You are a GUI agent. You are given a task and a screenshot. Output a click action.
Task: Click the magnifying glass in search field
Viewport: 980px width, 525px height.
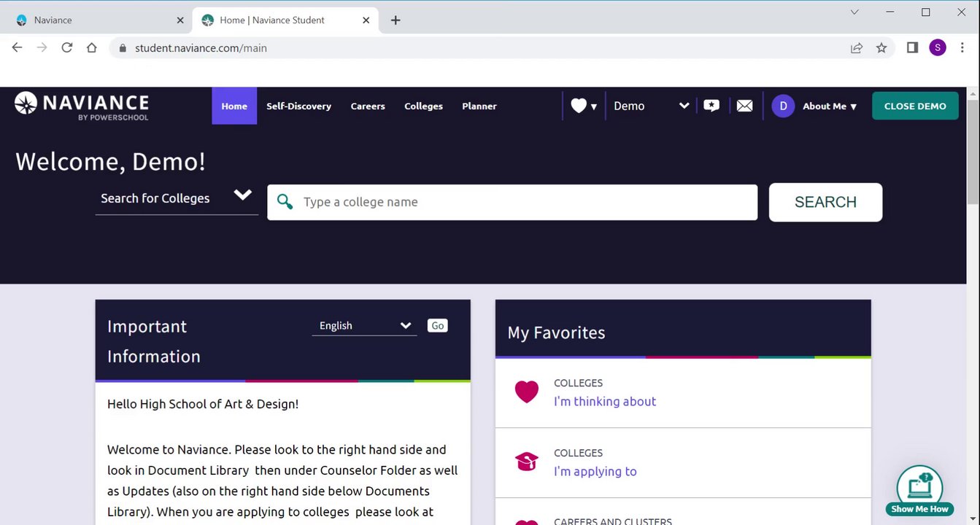(x=285, y=202)
